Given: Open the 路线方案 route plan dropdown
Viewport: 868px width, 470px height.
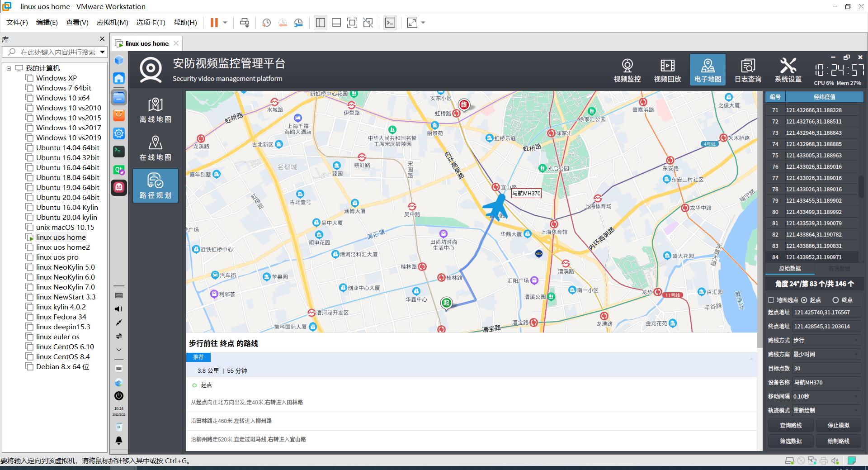Looking at the screenshot, I should click(x=826, y=354).
